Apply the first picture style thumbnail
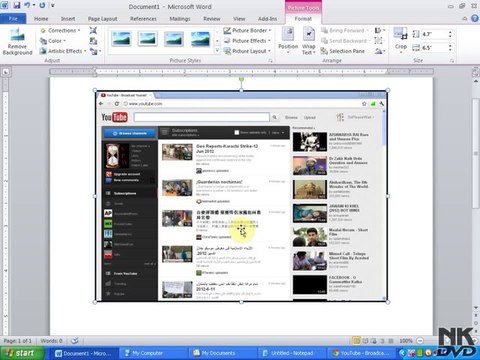480x360 pixels. tap(121, 39)
